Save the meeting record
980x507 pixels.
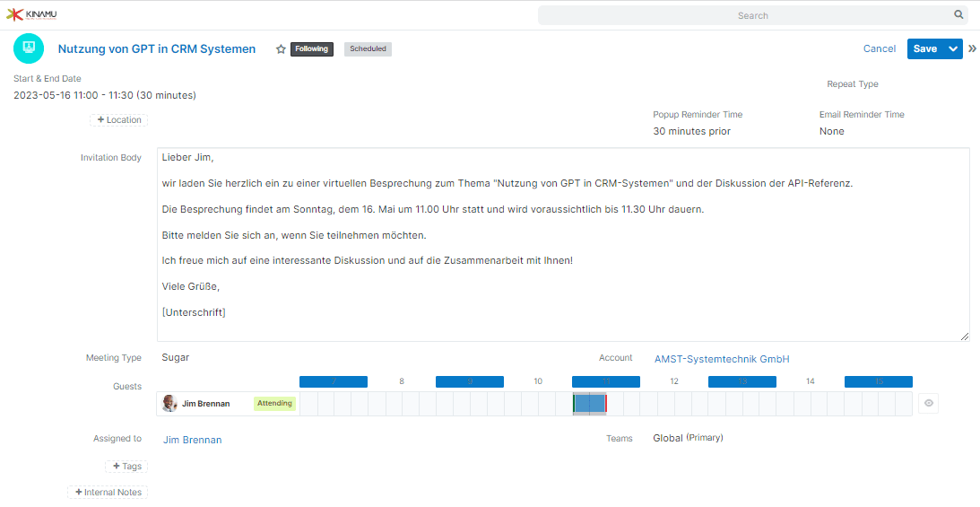point(925,48)
